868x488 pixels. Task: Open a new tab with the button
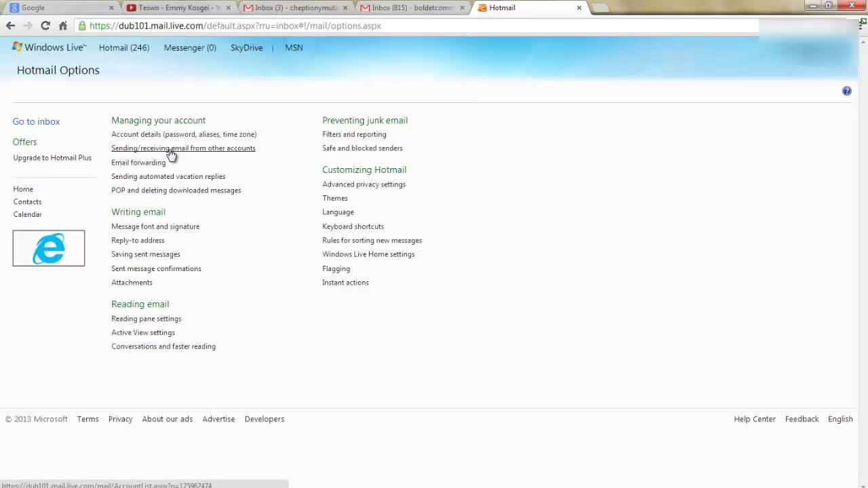point(600,8)
